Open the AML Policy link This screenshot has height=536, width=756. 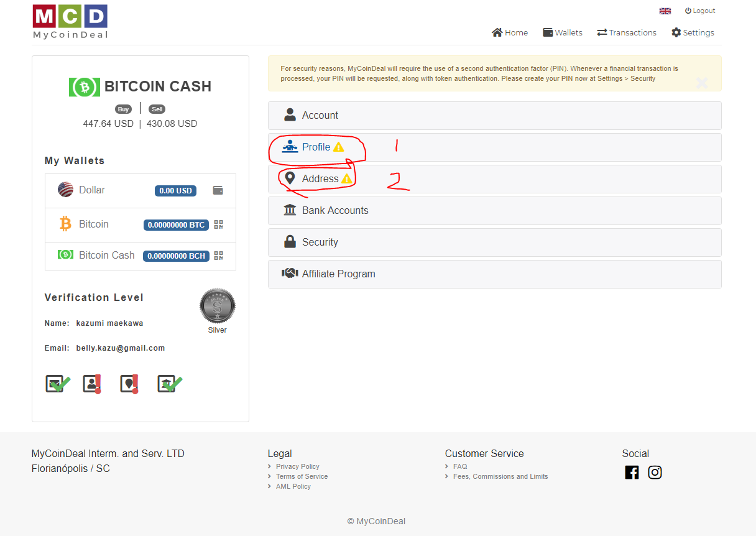(293, 487)
